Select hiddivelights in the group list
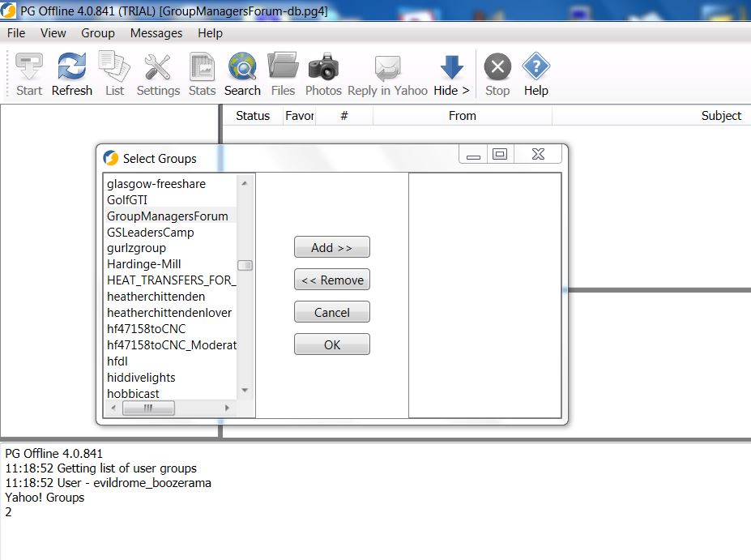 [170, 378]
